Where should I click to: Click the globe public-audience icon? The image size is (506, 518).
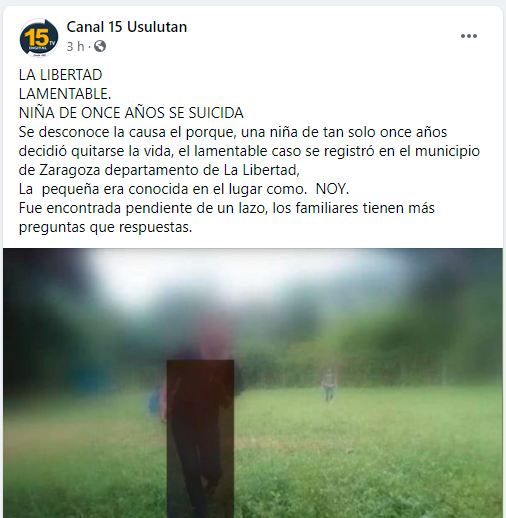pos(100,46)
